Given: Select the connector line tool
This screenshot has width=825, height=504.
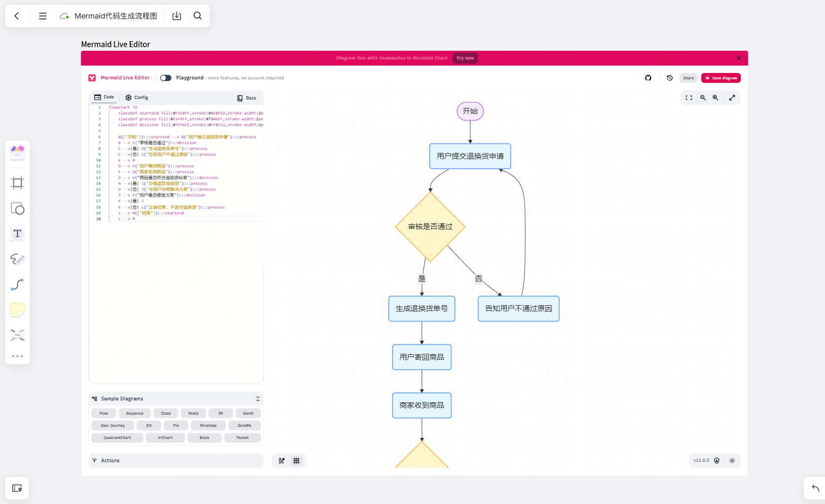Looking at the screenshot, I should tap(17, 285).
